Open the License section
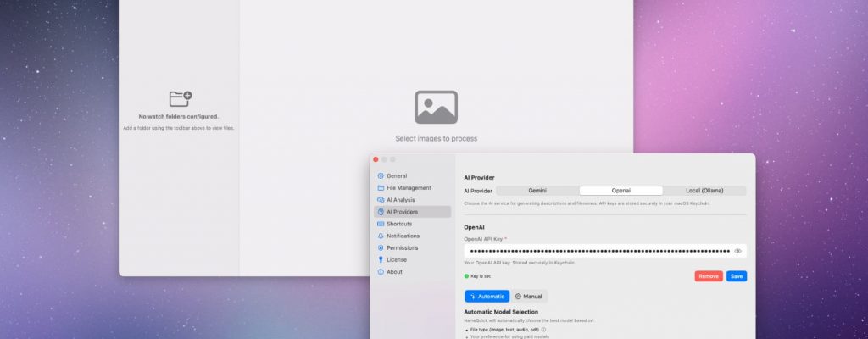Image resolution: width=868 pixels, height=339 pixels. point(396,259)
